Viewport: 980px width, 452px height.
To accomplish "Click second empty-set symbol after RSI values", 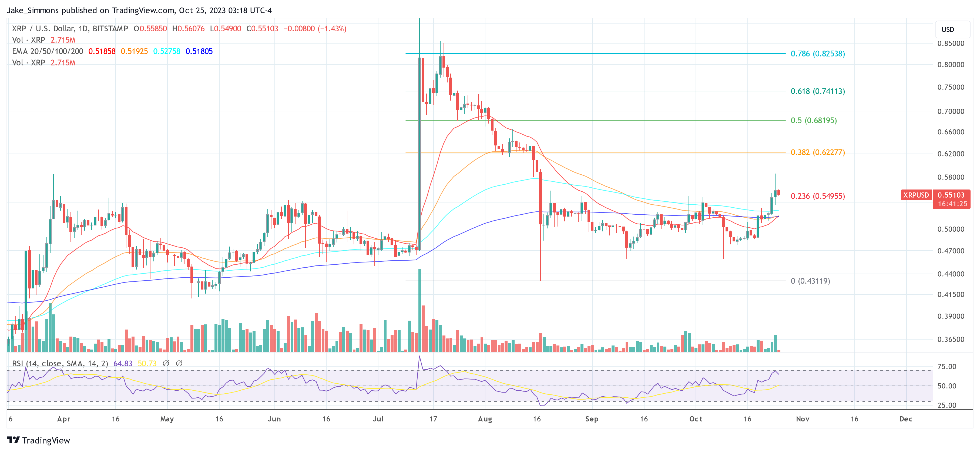I will tap(179, 364).
